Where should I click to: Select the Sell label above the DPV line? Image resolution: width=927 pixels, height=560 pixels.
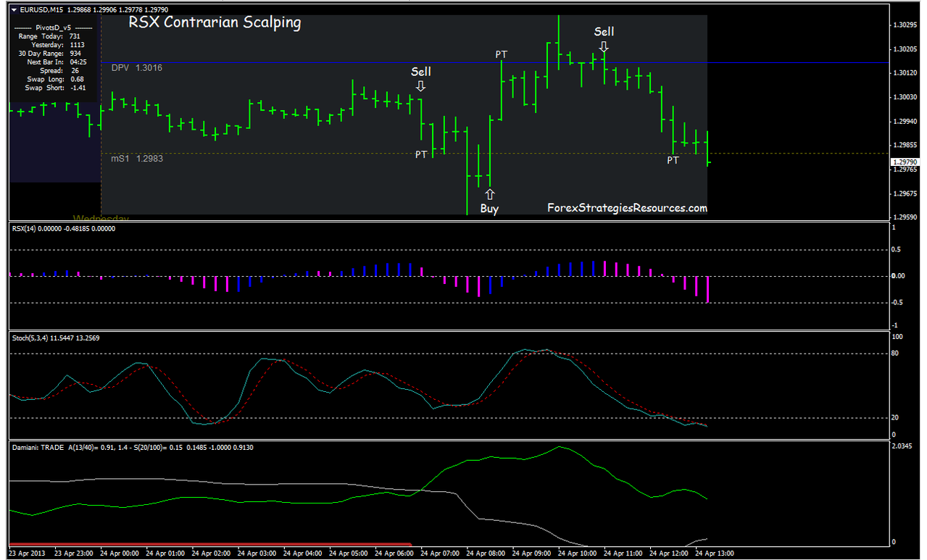(604, 31)
